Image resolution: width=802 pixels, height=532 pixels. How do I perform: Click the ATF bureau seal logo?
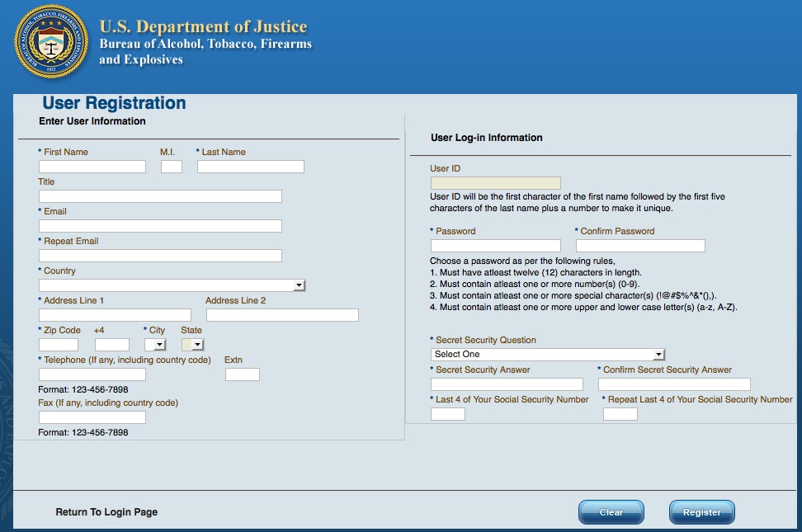click(51, 41)
